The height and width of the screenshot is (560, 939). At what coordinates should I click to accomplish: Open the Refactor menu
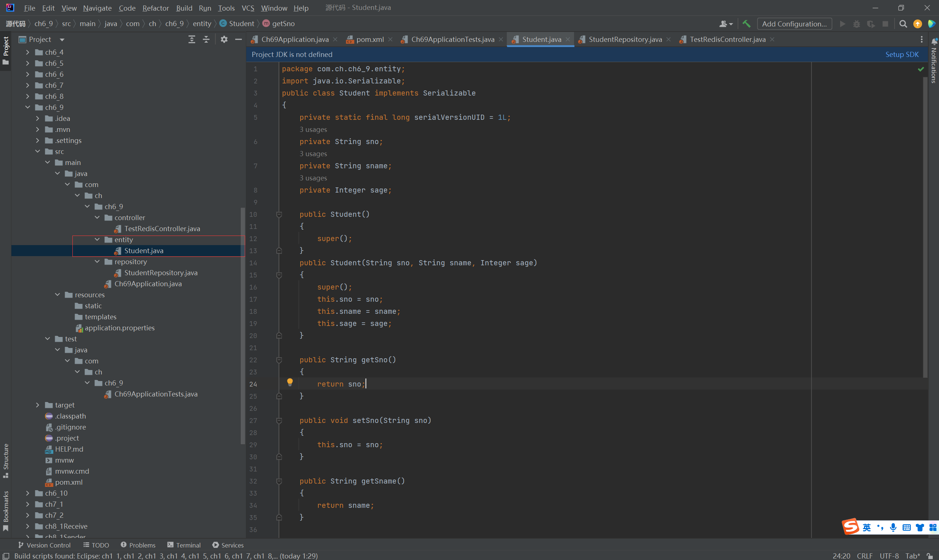coord(155,8)
